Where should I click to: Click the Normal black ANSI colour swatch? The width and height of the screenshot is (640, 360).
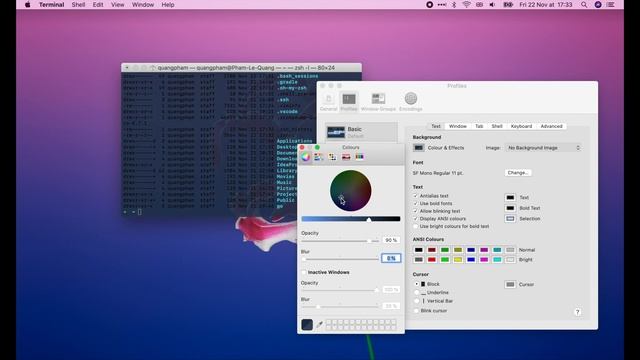coord(419,250)
